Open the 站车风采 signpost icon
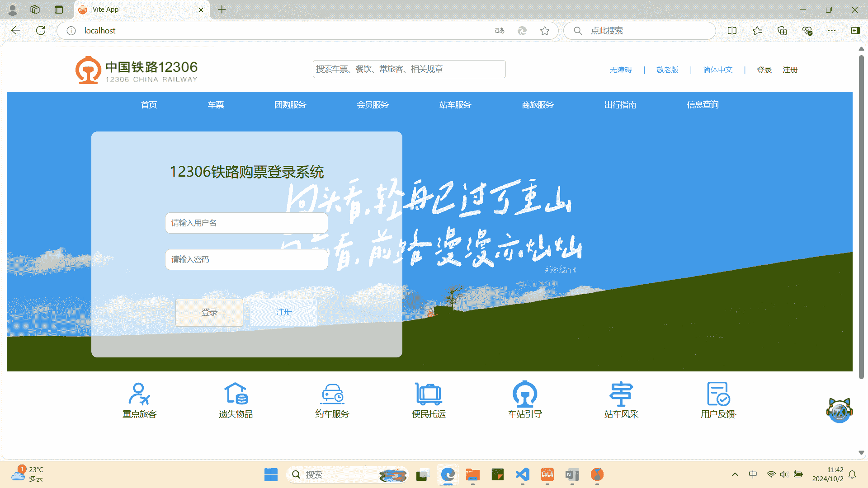 (621, 394)
